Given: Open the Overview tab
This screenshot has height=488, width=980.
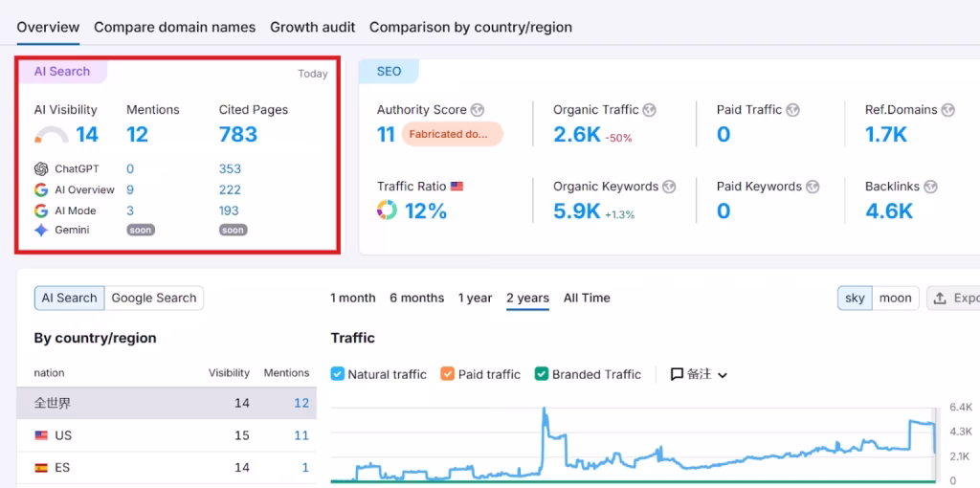Looking at the screenshot, I should click(x=48, y=28).
